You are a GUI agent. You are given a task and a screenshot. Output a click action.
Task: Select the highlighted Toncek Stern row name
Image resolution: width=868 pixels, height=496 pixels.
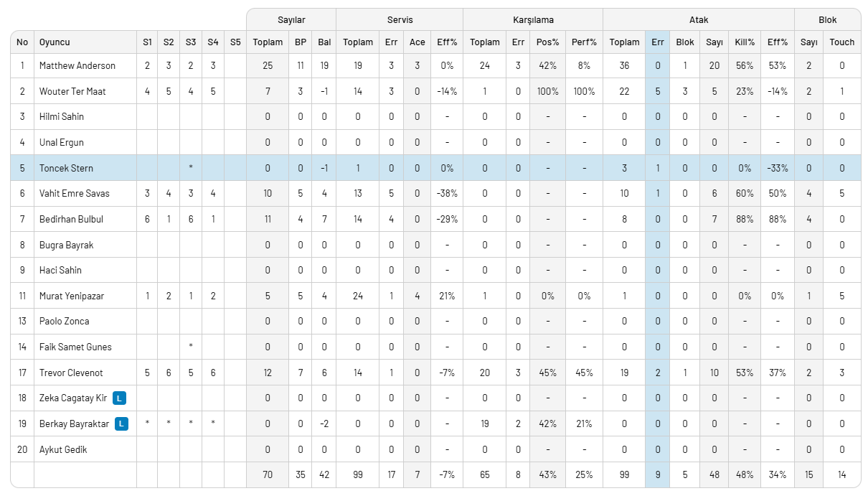[x=67, y=169]
